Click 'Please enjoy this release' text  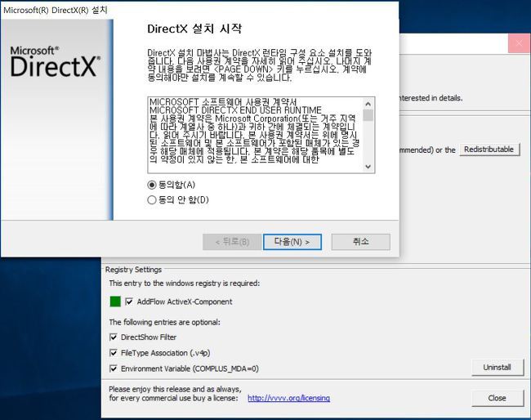(x=175, y=389)
